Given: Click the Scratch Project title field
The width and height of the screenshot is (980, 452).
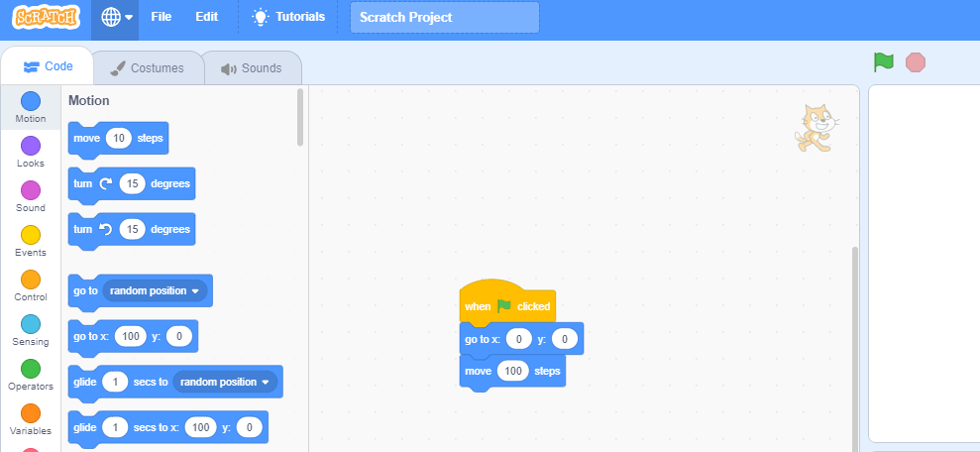Looking at the screenshot, I should 444,18.
